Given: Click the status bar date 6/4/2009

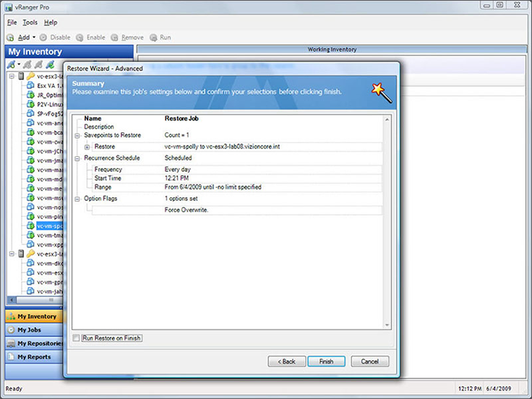Looking at the screenshot, I should (x=499, y=389).
